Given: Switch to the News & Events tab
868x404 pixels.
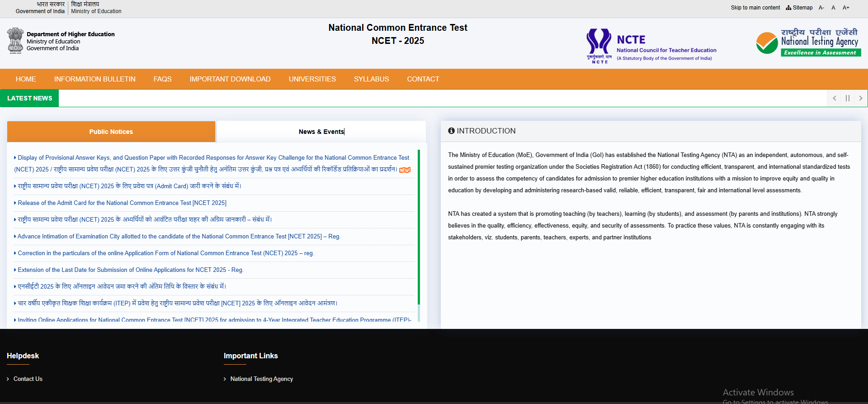Looking at the screenshot, I should [321, 132].
